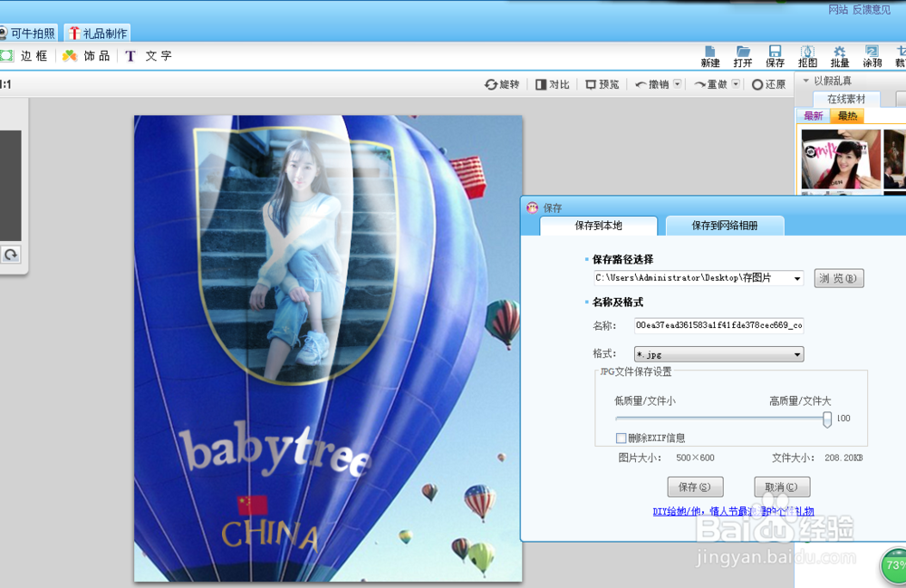This screenshot has height=588, width=906.
Task: Open the 重做 redo history dropdown arrow
Action: coord(736,83)
